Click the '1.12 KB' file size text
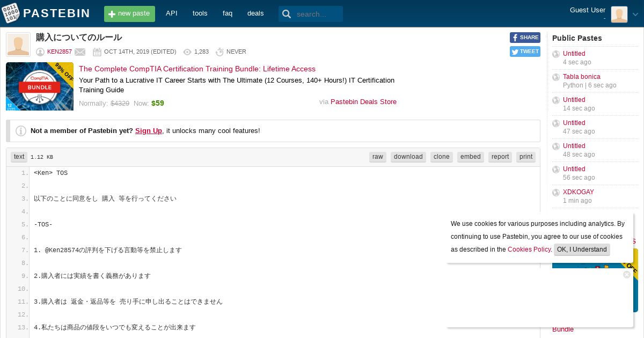 click(42, 157)
